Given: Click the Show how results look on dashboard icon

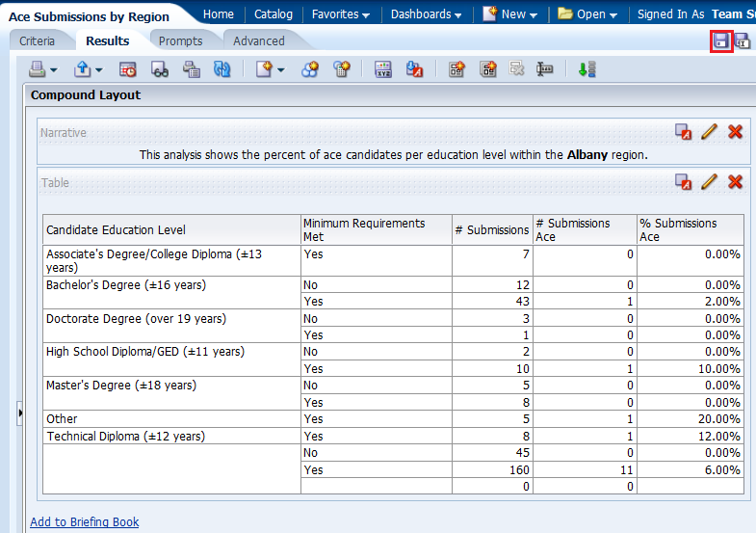Looking at the screenshot, I should click(x=159, y=69).
